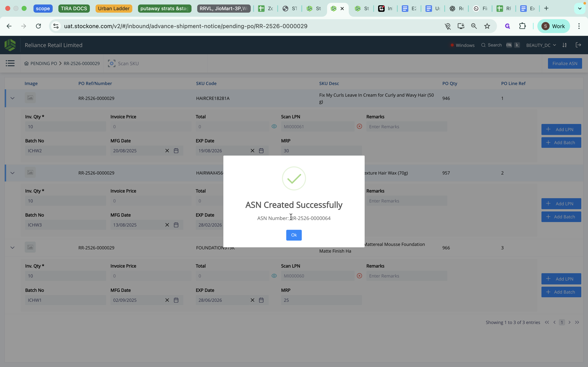Click the A-Z sort icon in header
Image resolution: width=588 pixels, height=367 pixels.
[x=565, y=45]
